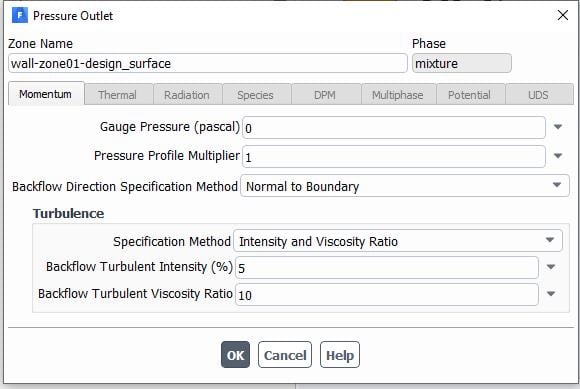Expand Backflow Direction Specification Method dropdown
The image size is (580, 389).
coord(405,186)
